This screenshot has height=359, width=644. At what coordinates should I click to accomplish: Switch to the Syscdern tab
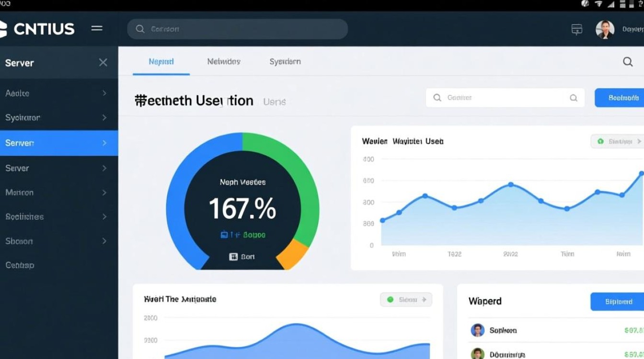[x=285, y=61]
